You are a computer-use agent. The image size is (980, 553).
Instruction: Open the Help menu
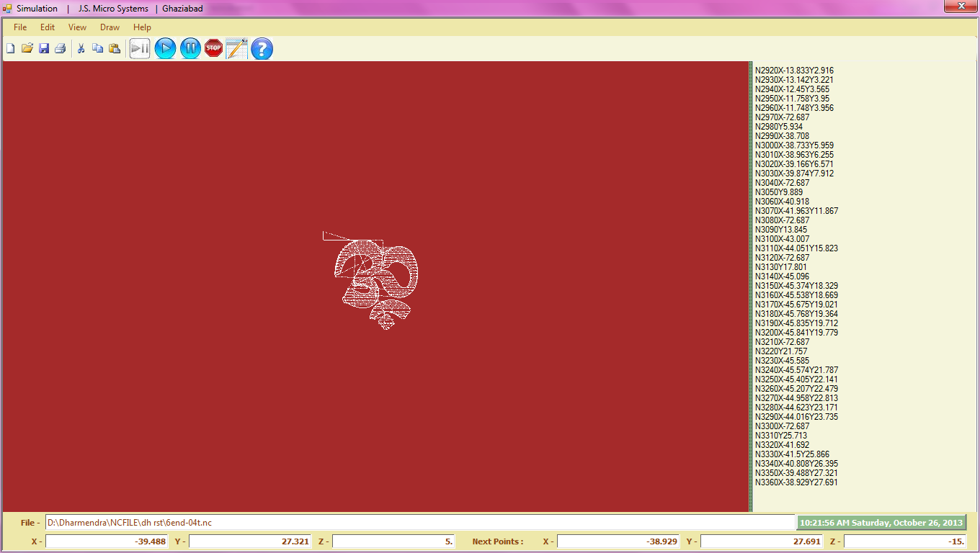click(142, 27)
